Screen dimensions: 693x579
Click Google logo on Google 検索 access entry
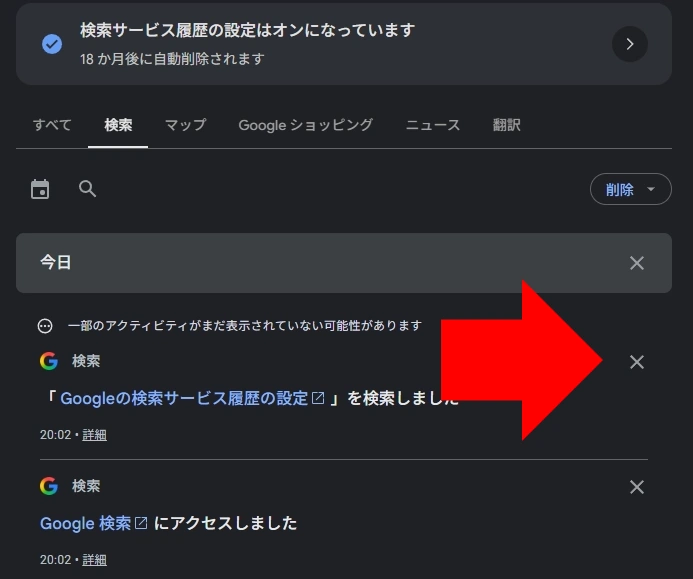coord(49,486)
